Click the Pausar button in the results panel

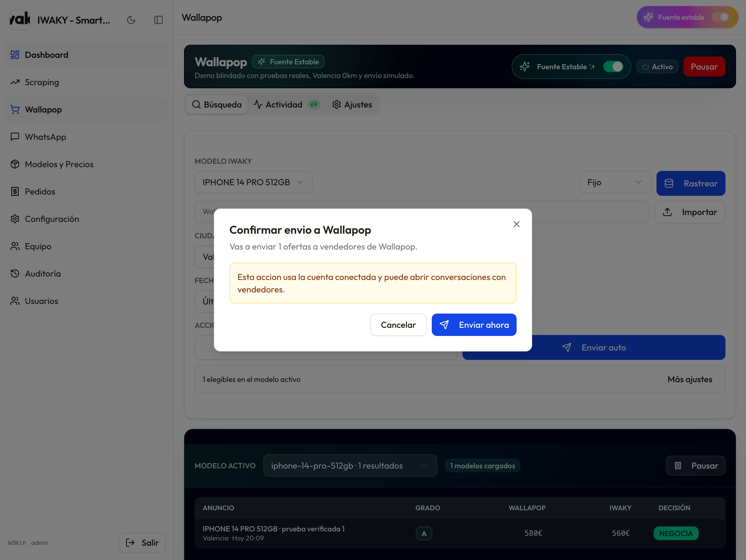click(695, 466)
